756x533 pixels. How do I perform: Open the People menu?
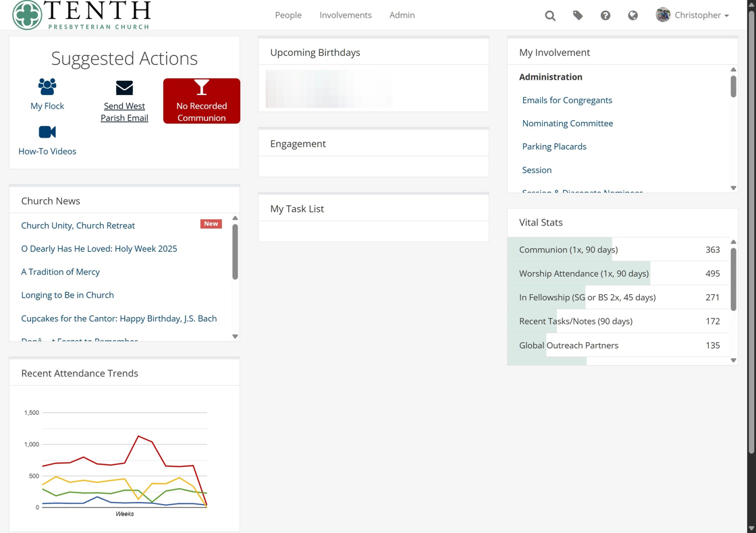(x=288, y=15)
